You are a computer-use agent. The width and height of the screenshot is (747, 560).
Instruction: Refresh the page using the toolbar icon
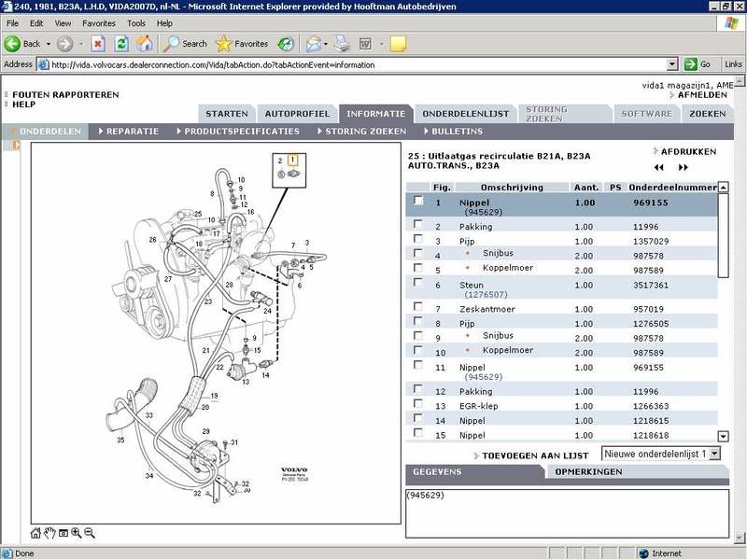pyautogui.click(x=121, y=44)
